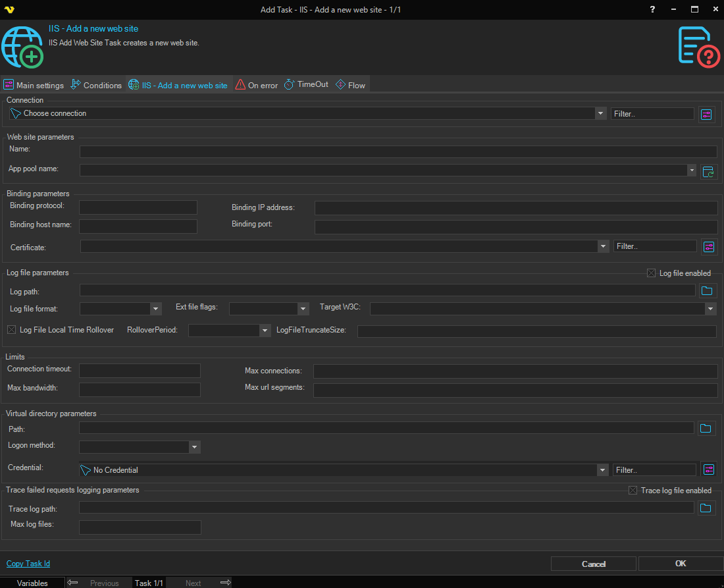Browse folder for Virtual directory Path
The height and width of the screenshot is (588, 724).
coord(706,428)
